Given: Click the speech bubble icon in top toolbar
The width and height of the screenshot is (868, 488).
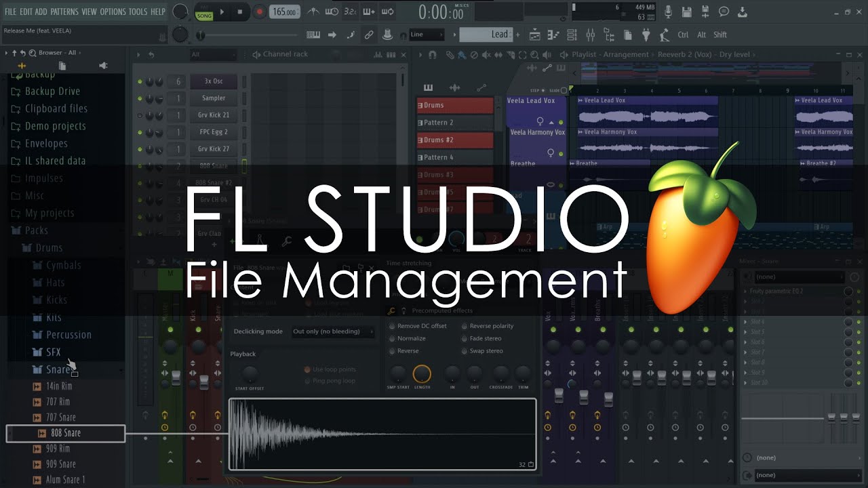Looking at the screenshot, I should [x=724, y=12].
